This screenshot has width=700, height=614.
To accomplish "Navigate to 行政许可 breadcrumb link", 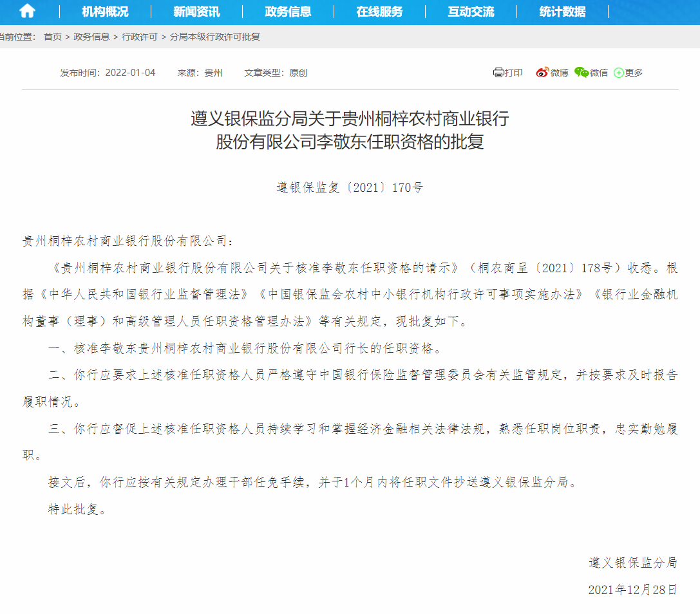I will coord(139,37).
